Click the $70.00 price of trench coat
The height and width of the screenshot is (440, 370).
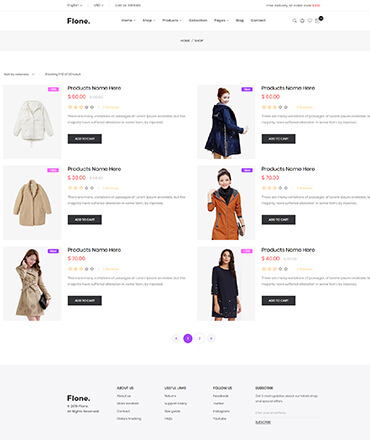point(77,258)
